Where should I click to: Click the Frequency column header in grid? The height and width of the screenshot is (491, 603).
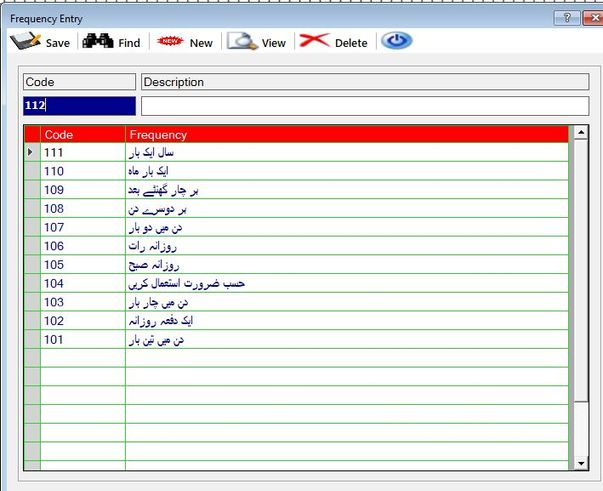click(x=346, y=135)
